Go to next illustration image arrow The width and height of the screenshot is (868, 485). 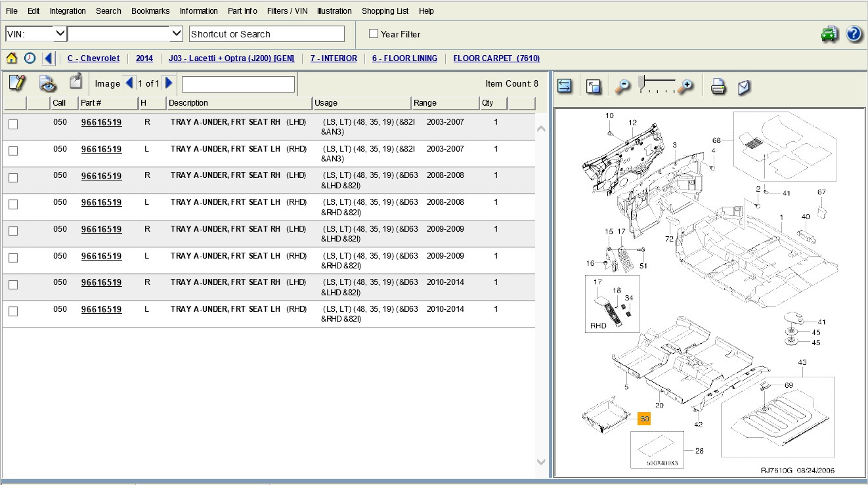[169, 83]
